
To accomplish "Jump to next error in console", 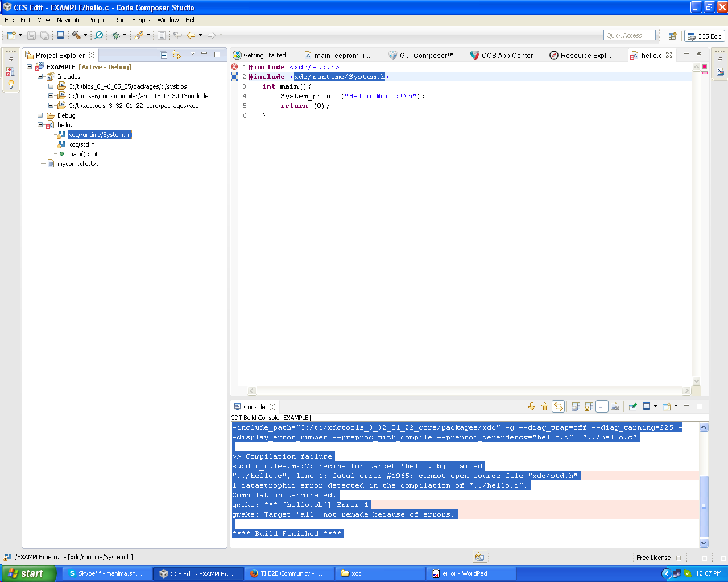I will tap(532, 406).
